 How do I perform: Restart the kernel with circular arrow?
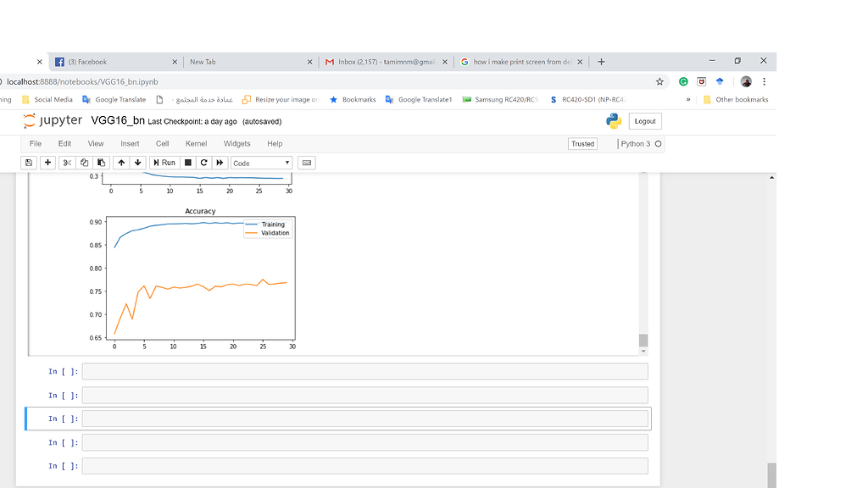pyautogui.click(x=204, y=163)
